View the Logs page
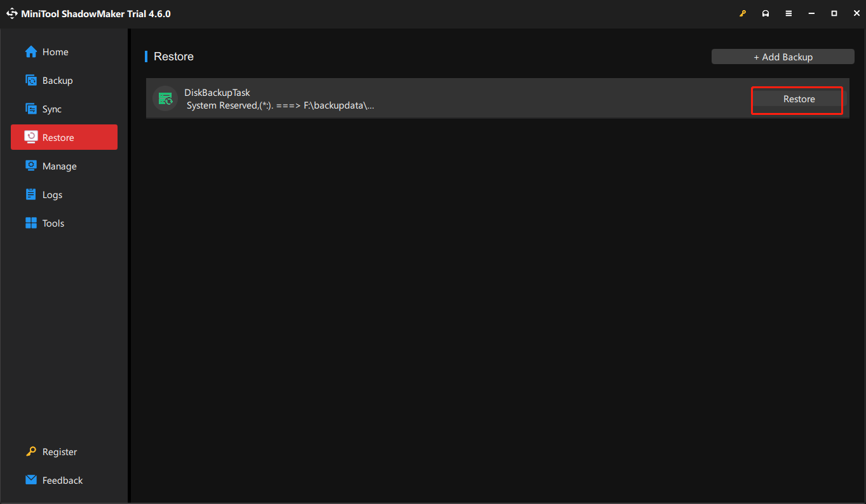 [x=64, y=194]
